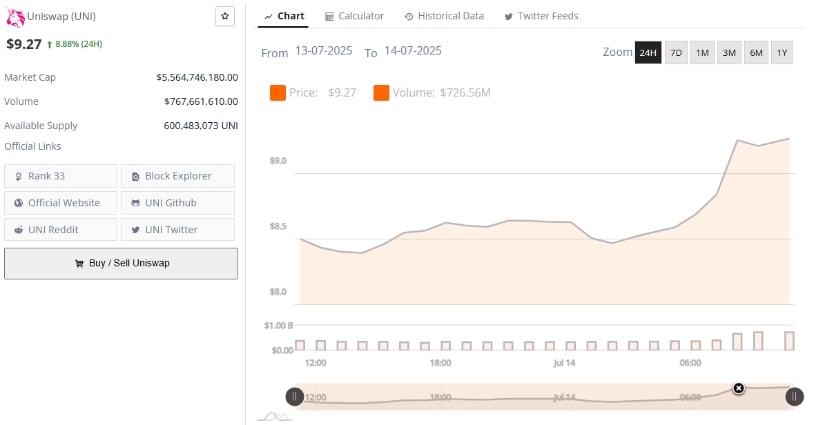Click the line chart icon on Chart tab
825x425 pixels.
(268, 17)
